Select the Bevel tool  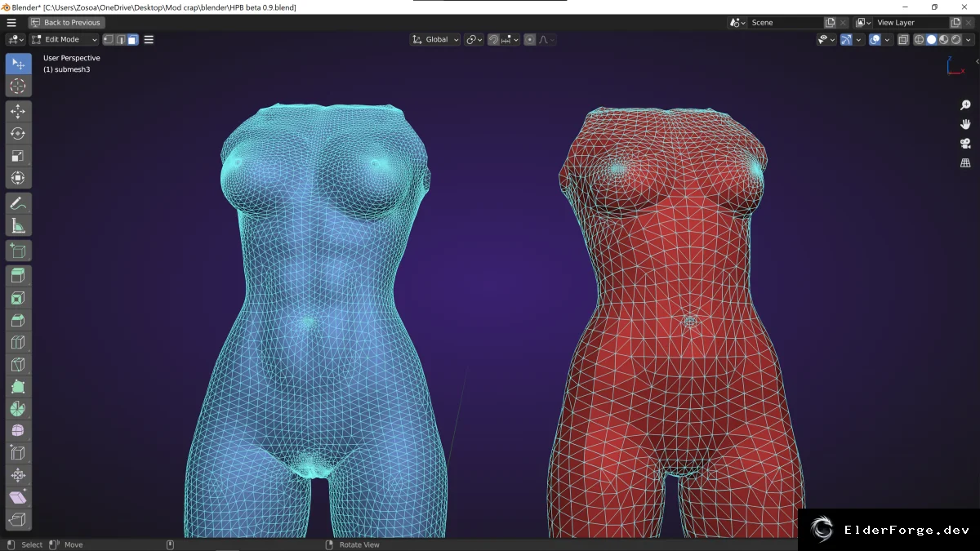[x=18, y=320]
